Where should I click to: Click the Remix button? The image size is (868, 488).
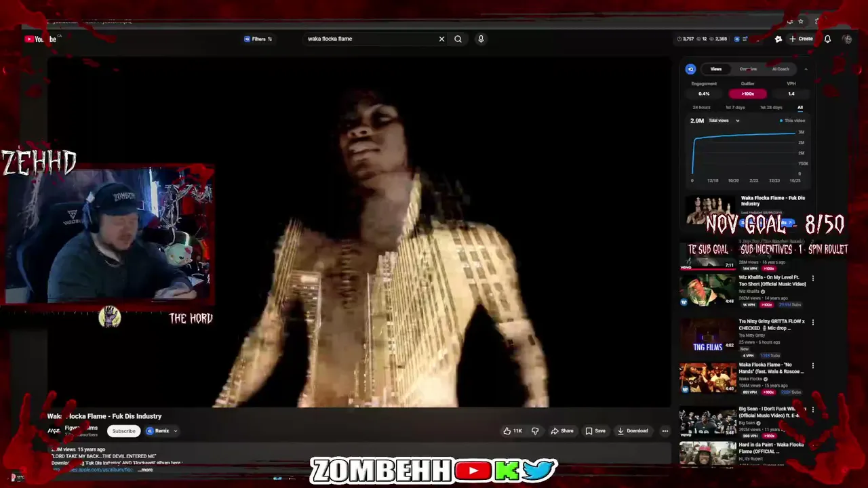coord(157,430)
